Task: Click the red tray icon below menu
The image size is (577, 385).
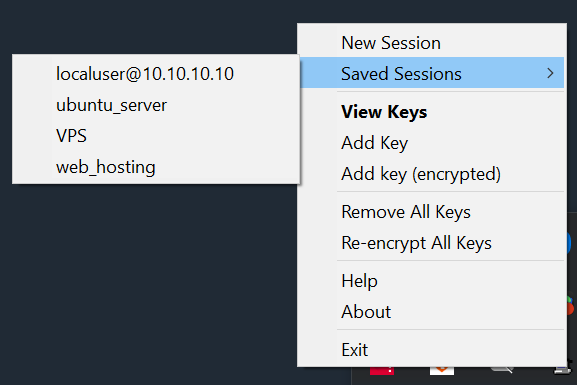Action: [x=382, y=371]
